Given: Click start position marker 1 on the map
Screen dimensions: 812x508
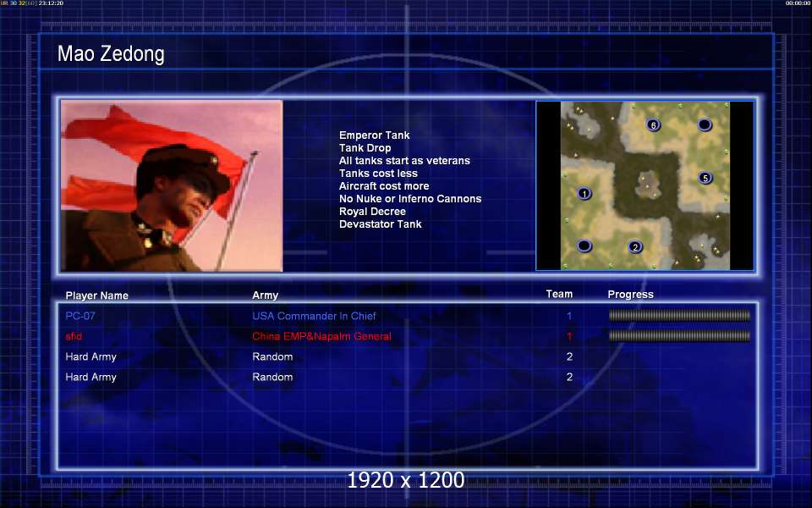Looking at the screenshot, I should tap(584, 194).
